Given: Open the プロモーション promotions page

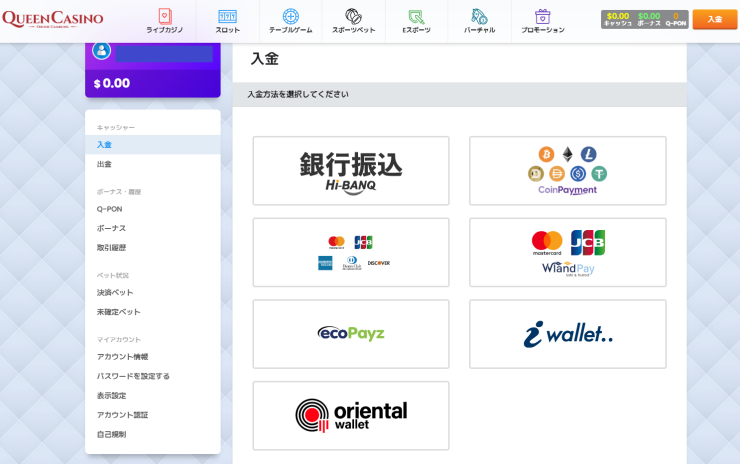Looking at the screenshot, I should (543, 21).
